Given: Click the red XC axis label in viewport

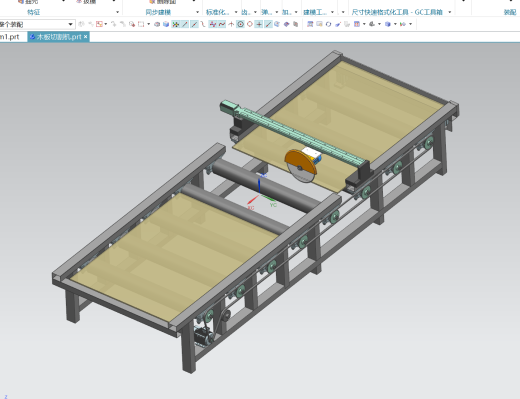Looking at the screenshot, I should coord(251,208).
